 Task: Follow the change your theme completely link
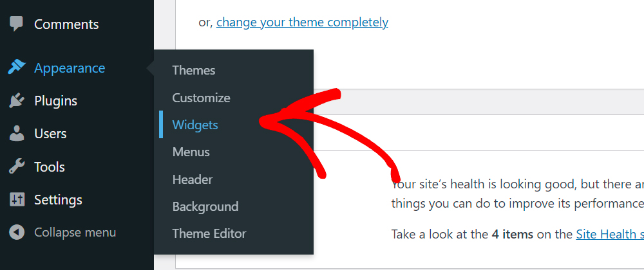pyautogui.click(x=302, y=22)
